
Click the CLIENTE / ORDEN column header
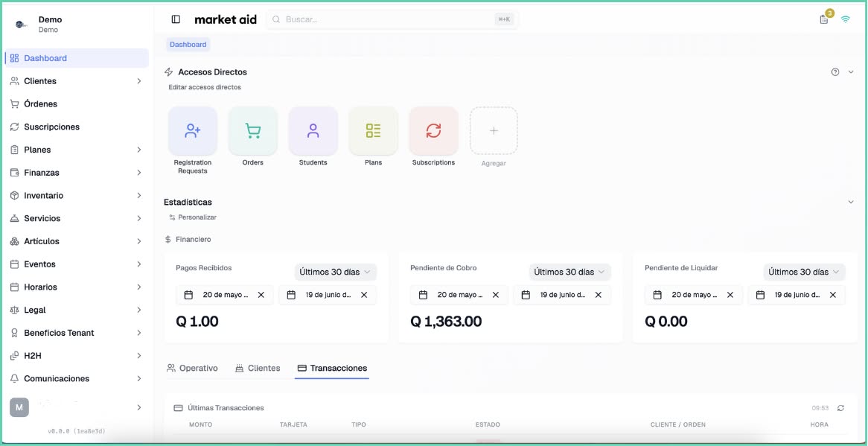click(x=678, y=424)
